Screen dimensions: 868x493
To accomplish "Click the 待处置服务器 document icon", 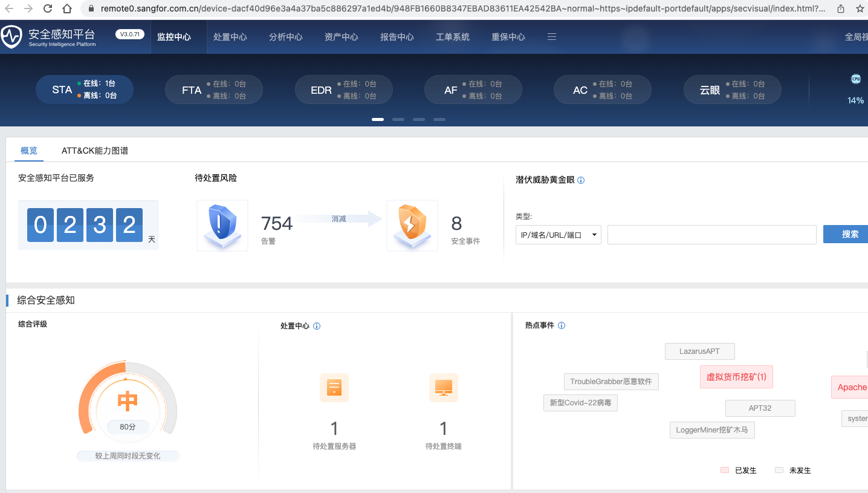I will pyautogui.click(x=334, y=387).
